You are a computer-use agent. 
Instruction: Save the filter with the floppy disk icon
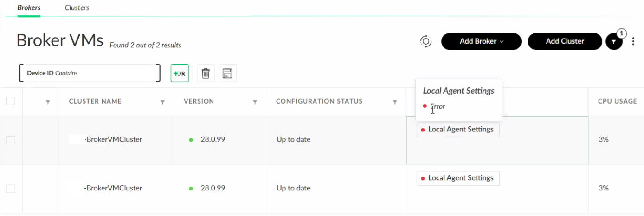point(227,73)
